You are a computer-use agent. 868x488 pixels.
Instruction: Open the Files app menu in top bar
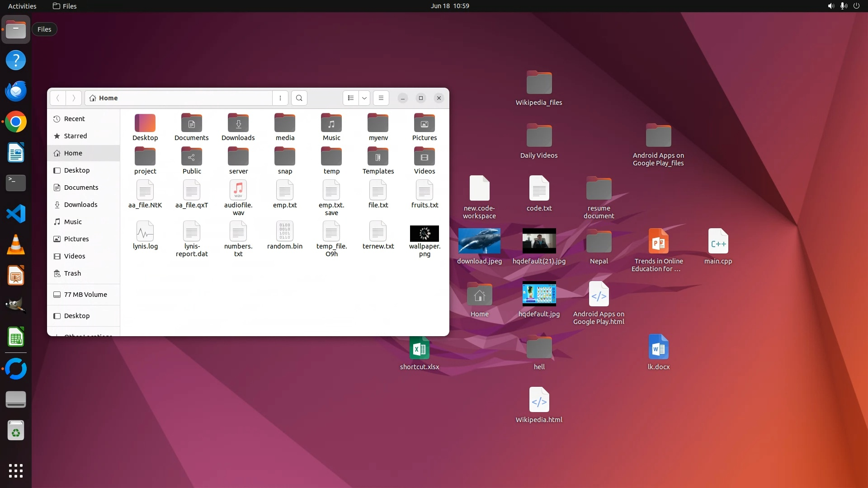coord(65,6)
